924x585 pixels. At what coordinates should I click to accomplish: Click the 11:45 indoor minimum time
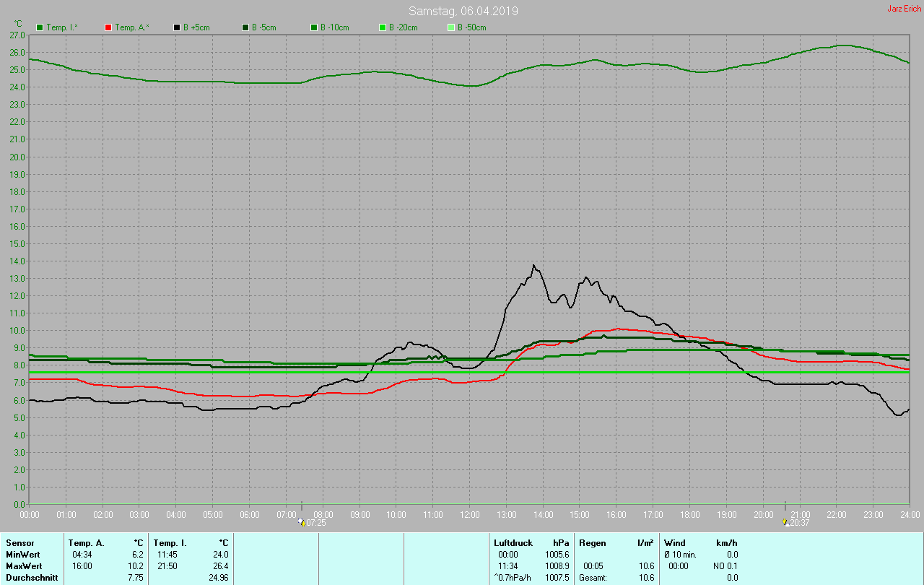point(167,555)
